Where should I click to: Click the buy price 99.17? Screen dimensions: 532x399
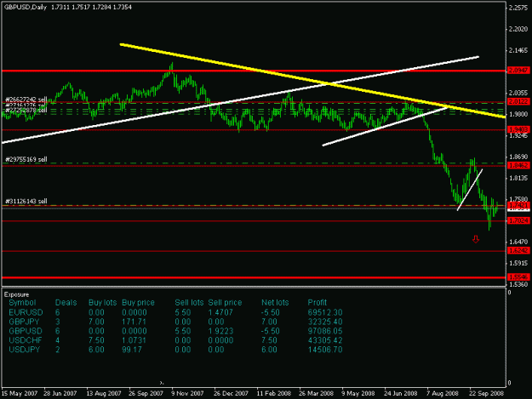click(x=132, y=350)
